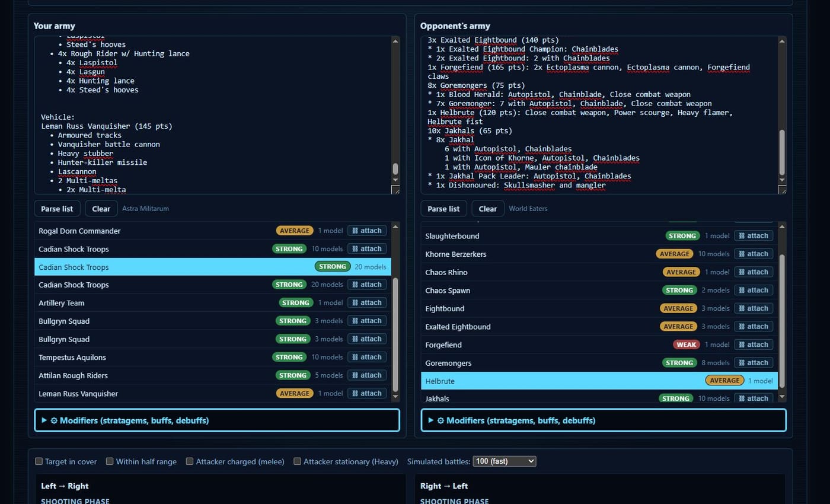Attach Chaos Spawn unit

click(754, 290)
